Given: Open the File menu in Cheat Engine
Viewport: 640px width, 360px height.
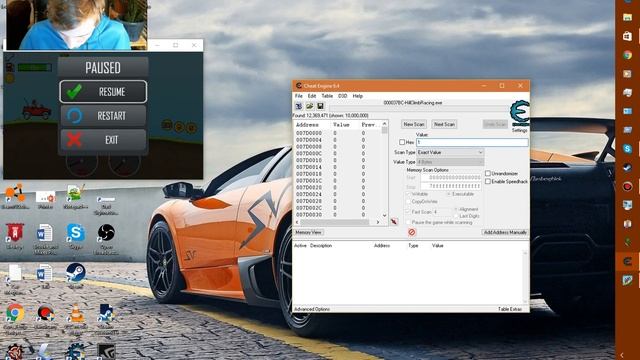Looking at the screenshot, I should tap(299, 96).
